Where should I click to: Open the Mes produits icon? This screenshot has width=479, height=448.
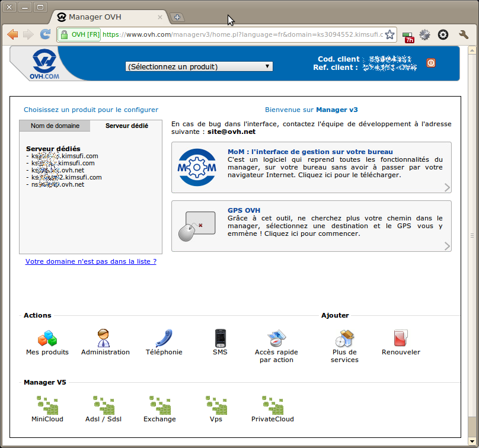coord(47,338)
